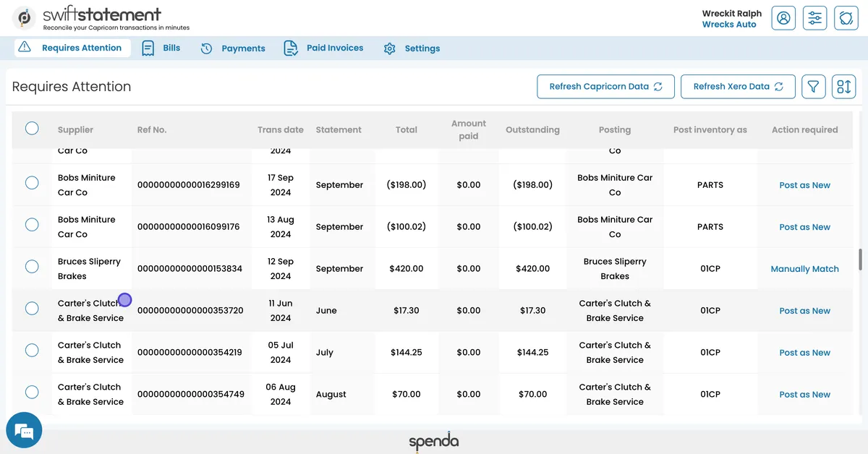The image size is (868, 454).
Task: Click the Outstanding column header
Action: point(532,130)
